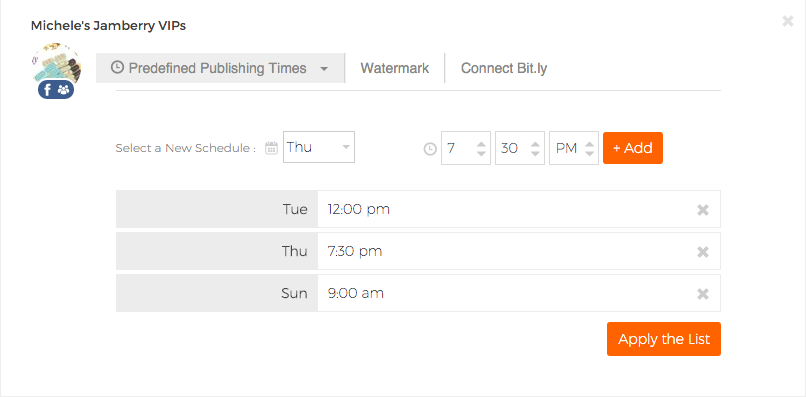Viewport: 806px width, 397px height.
Task: Click the Apply the List button
Action: (664, 339)
